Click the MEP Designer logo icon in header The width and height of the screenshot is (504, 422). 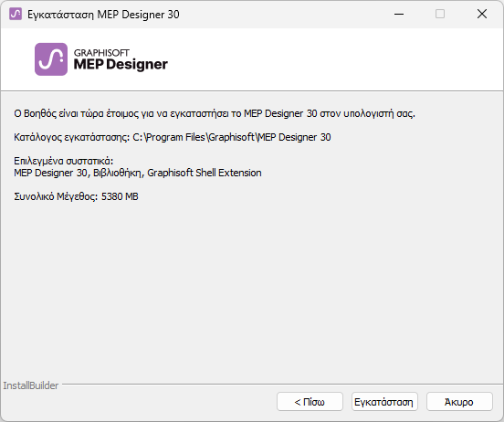click(51, 59)
